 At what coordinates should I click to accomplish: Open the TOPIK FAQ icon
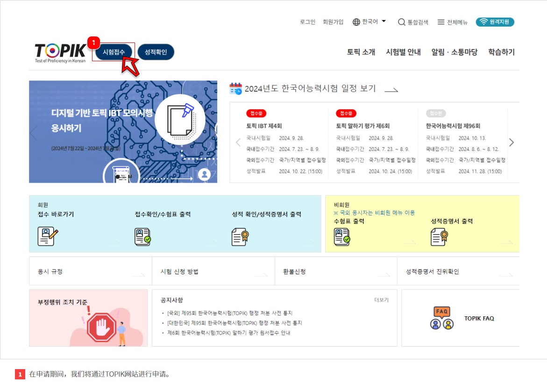click(x=441, y=318)
